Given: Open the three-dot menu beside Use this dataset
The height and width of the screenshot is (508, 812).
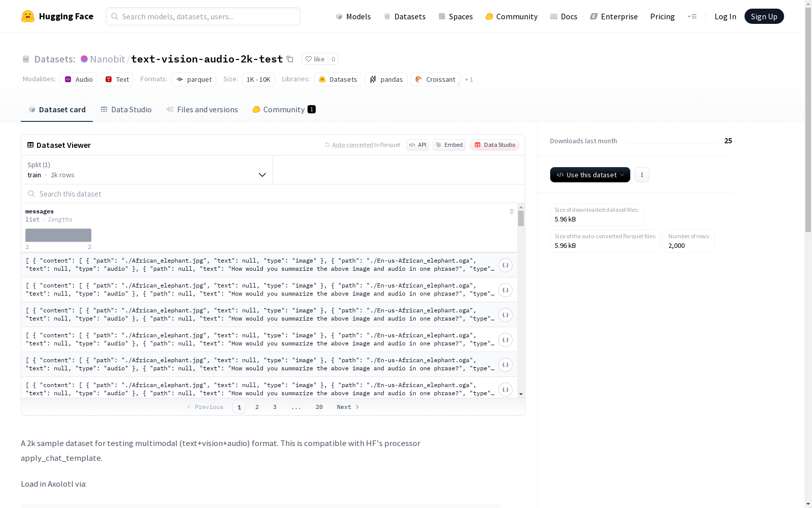Looking at the screenshot, I should (642, 175).
